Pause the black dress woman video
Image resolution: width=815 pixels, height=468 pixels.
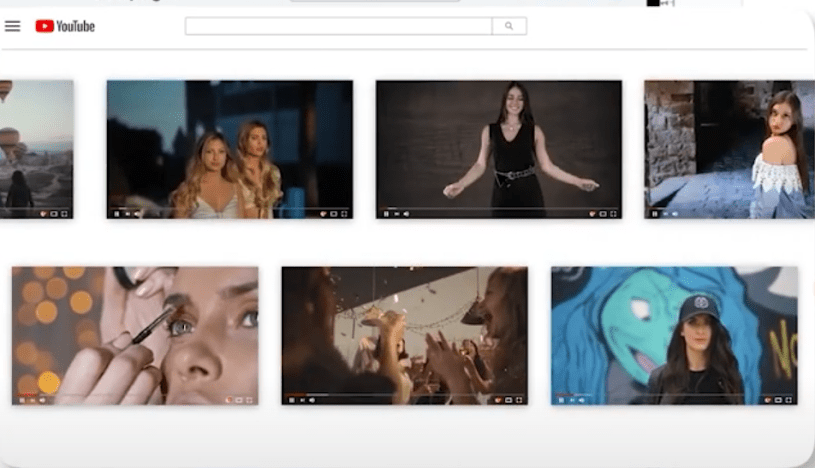point(386,214)
